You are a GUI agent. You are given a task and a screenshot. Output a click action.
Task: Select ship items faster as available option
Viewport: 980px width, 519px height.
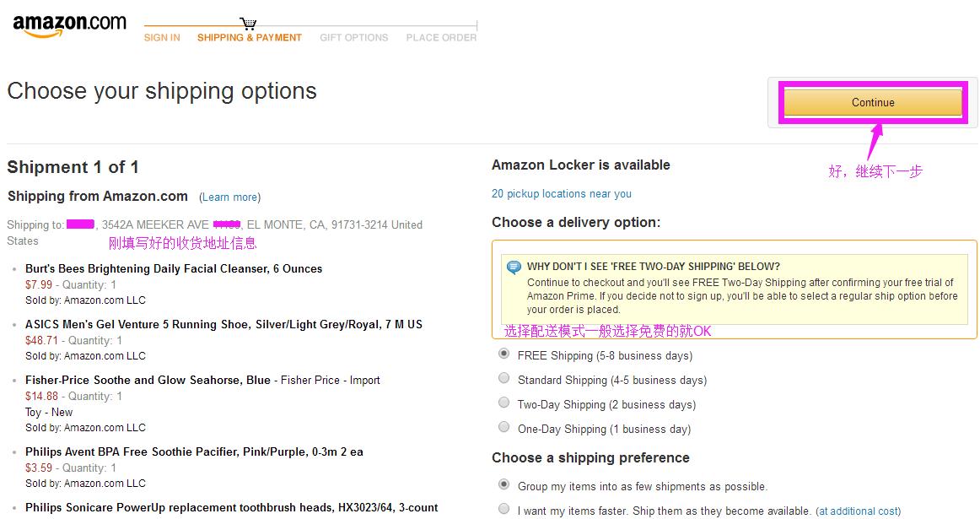pos(504,510)
